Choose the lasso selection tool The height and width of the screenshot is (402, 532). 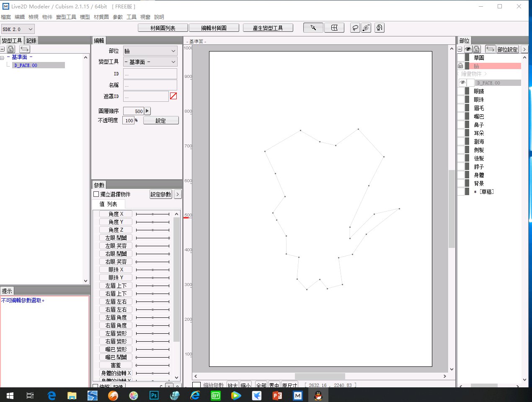point(355,28)
